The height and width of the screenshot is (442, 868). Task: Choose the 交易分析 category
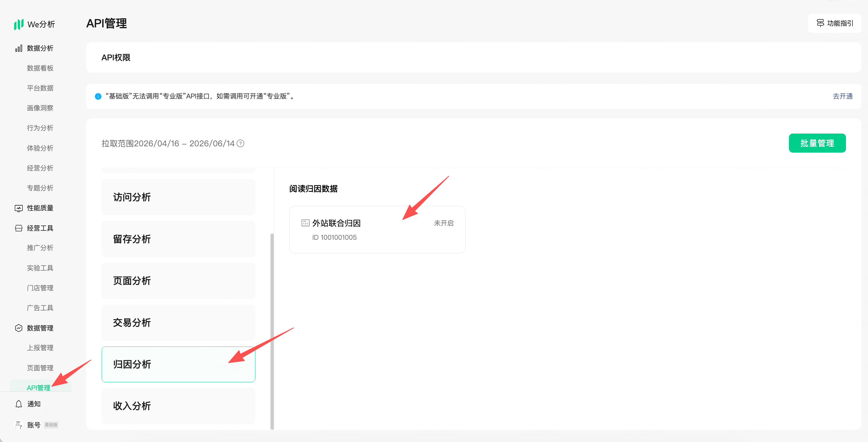pos(178,323)
